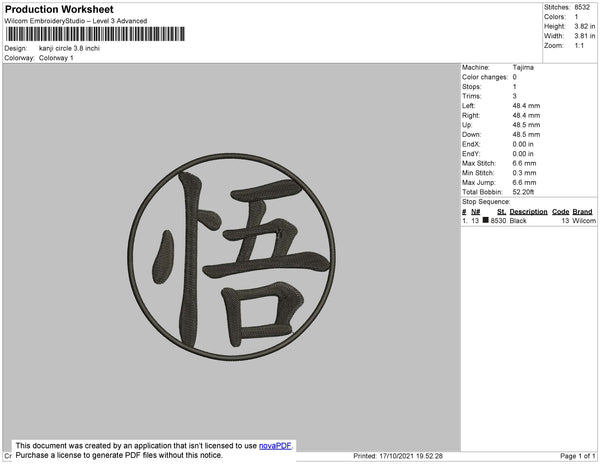Viewport: 600px width, 464px height.
Task: Select the 'Code' column header
Action: click(561, 212)
